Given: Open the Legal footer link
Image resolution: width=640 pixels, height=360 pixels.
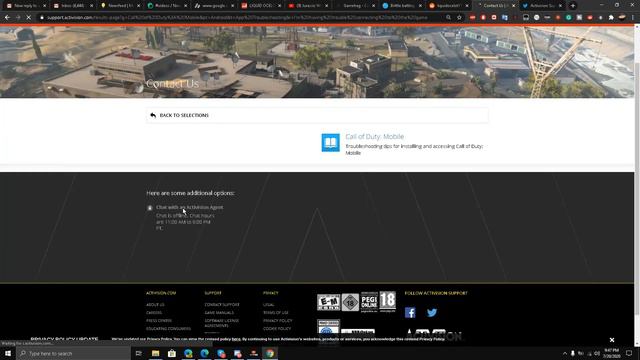Looking at the screenshot, I should pos(269,305).
